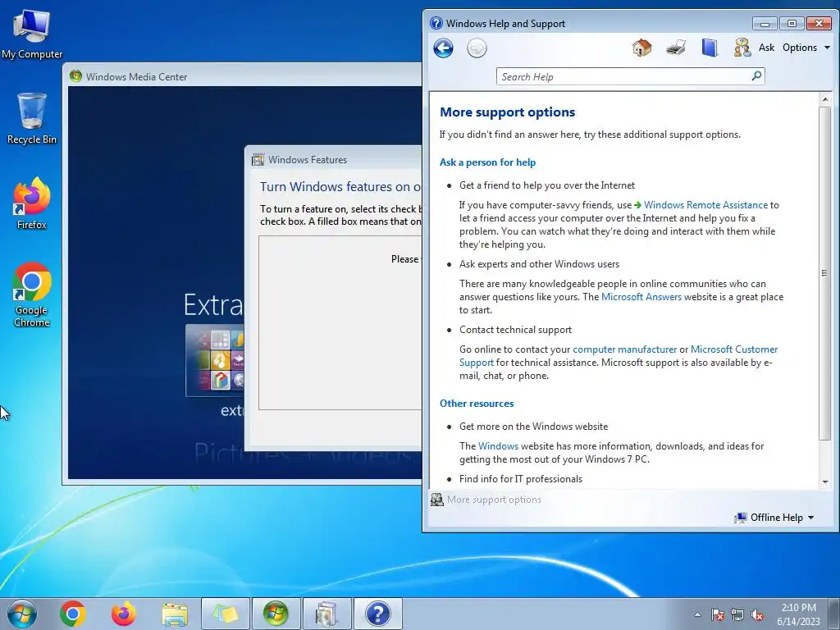Print the help topic using printer icon
Image resolution: width=840 pixels, height=630 pixels.
(676, 48)
